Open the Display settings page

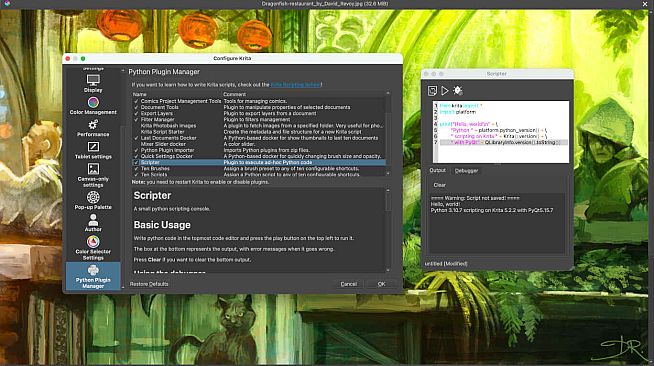click(x=93, y=83)
